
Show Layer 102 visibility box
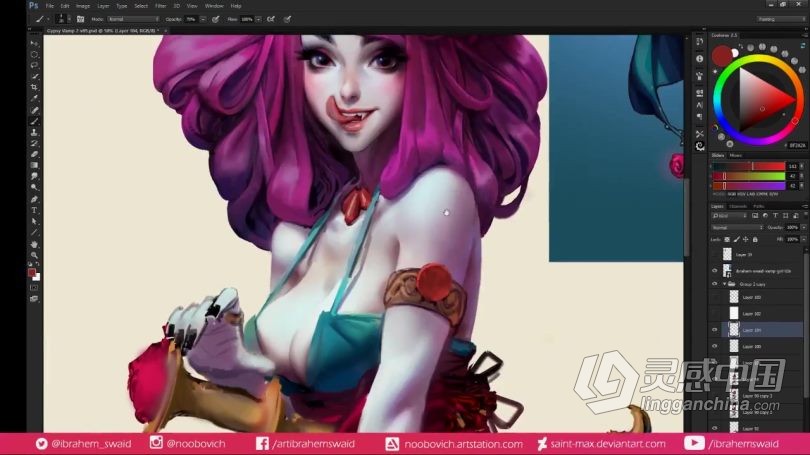(714, 313)
